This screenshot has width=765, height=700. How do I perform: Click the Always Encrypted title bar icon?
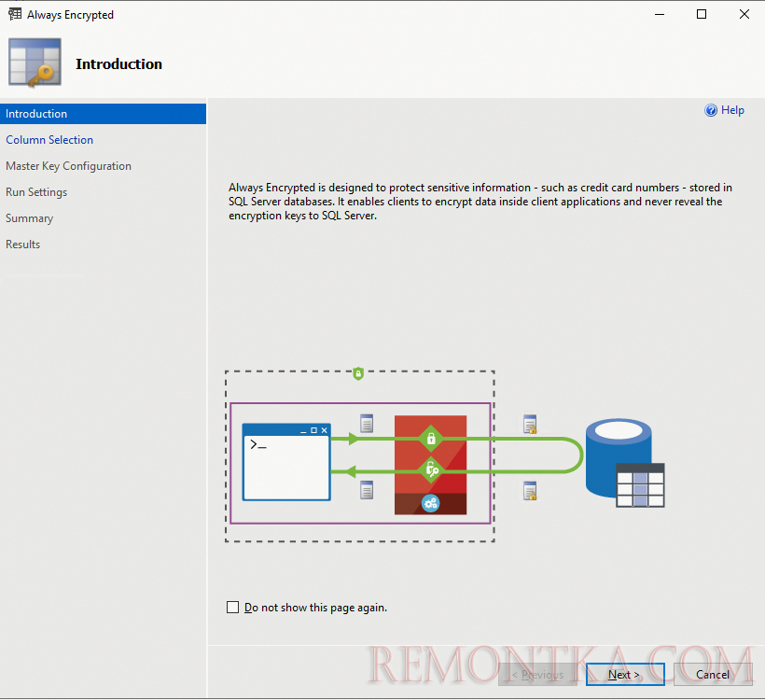(x=15, y=14)
